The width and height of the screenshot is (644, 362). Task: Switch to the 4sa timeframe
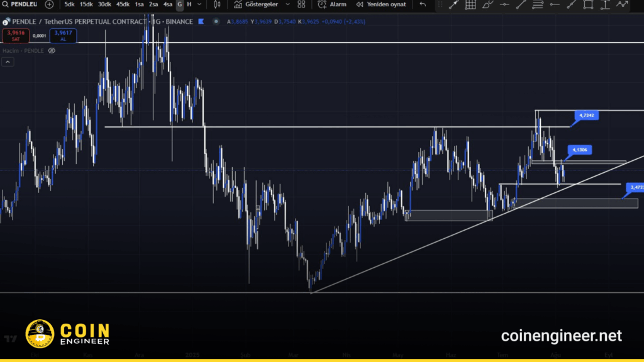click(x=167, y=4)
